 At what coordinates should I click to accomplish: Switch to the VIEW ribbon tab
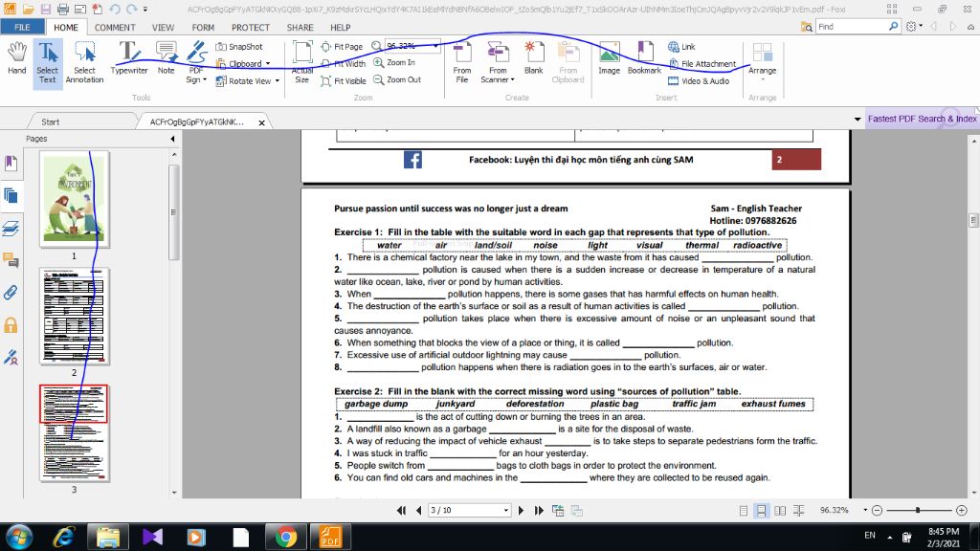pos(163,28)
